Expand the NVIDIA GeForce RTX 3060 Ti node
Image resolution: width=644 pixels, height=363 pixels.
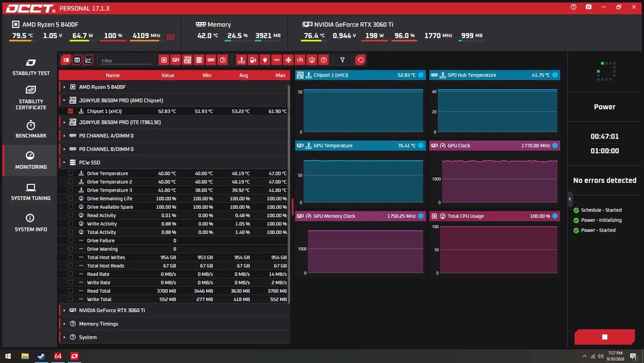click(64, 310)
